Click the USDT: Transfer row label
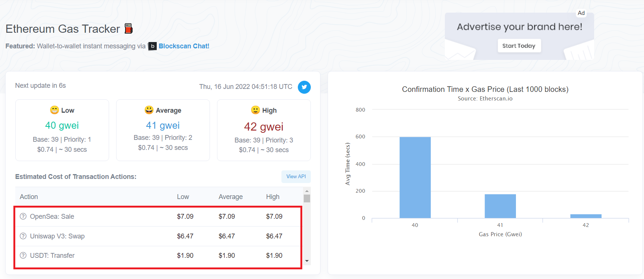The image size is (644, 279). click(x=52, y=256)
